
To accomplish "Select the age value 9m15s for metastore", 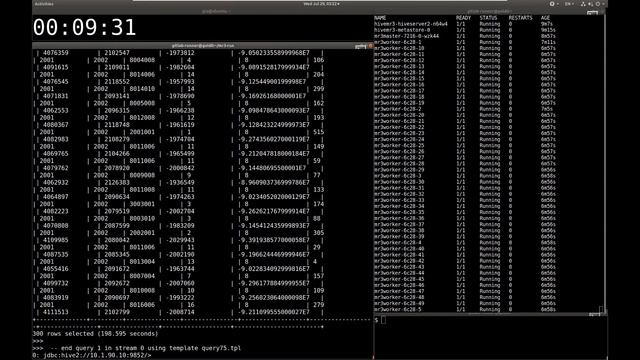I will point(548,30).
